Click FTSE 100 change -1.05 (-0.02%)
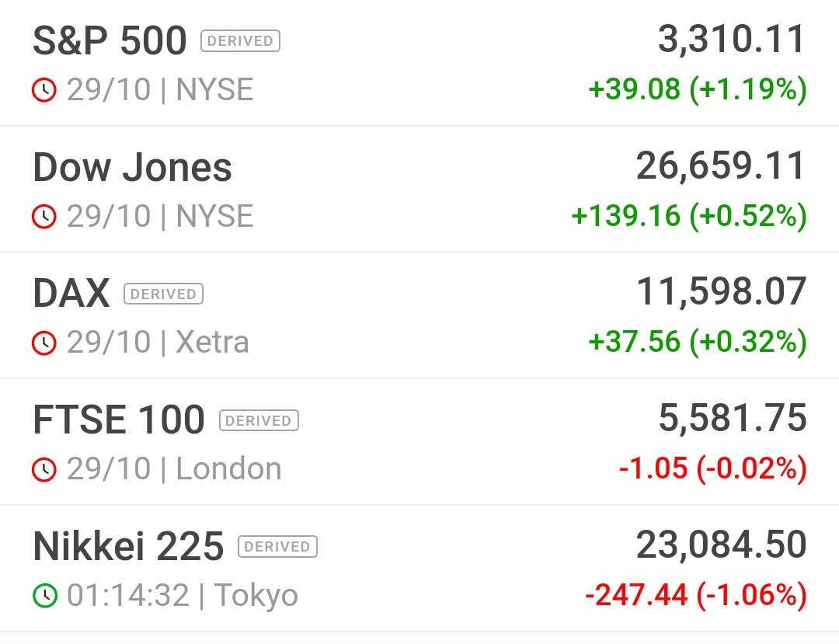Viewport: 839px width, 644px height. pyautogui.click(x=712, y=468)
